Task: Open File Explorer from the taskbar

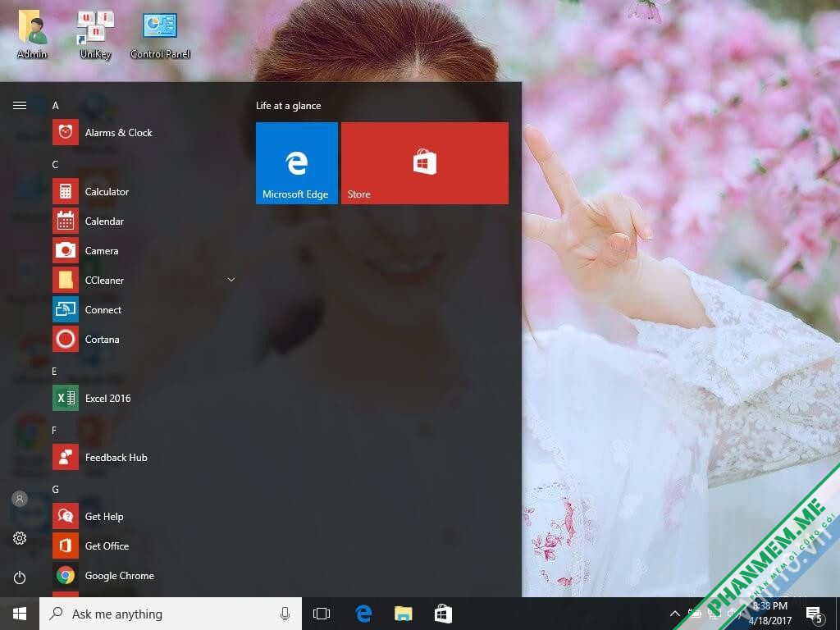Action: pos(404,614)
